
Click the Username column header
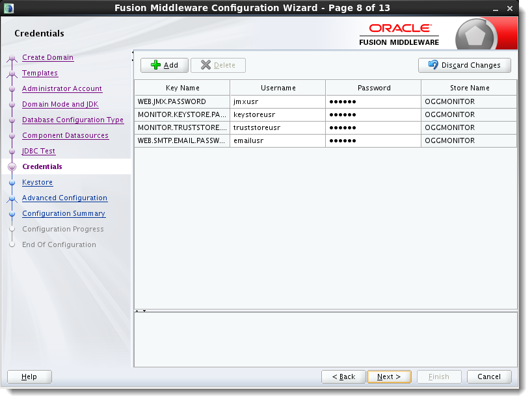tap(278, 88)
